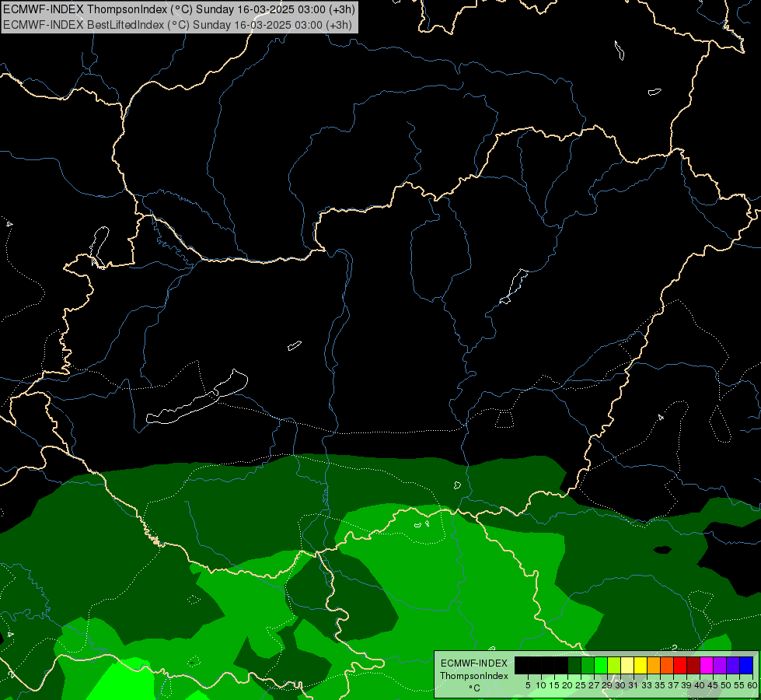Click the BestLiftedIndex title line in header
The height and width of the screenshot is (700, 761).
[178, 25]
